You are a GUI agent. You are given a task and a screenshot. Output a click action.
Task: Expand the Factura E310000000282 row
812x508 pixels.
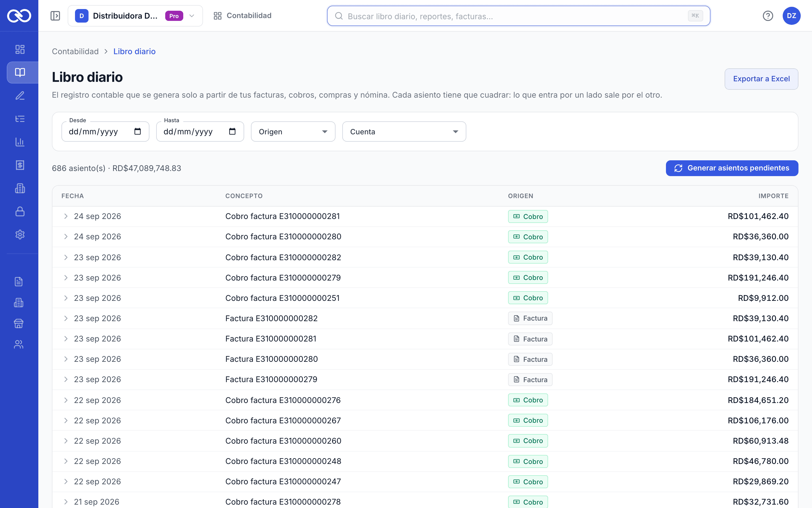point(66,319)
